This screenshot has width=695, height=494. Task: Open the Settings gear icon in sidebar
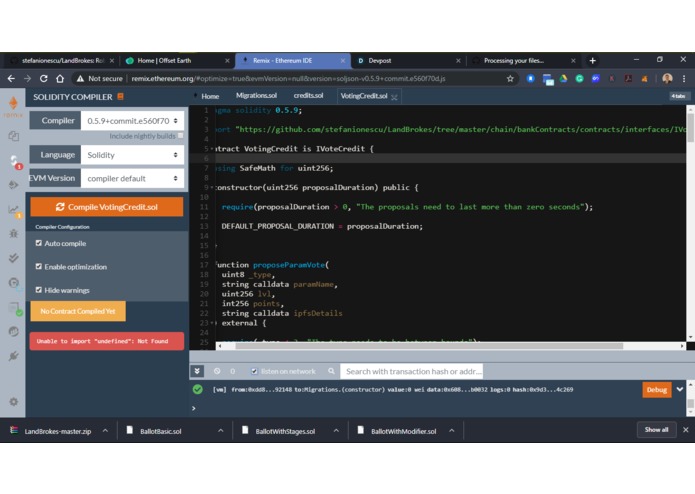click(13, 401)
